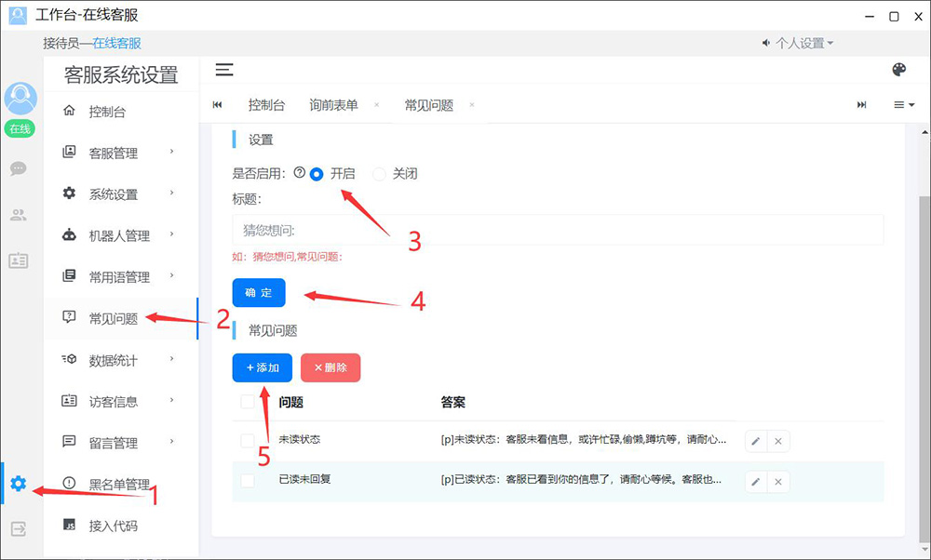Check the box for 未读状态 row
This screenshot has height=560, width=931.
[x=248, y=440]
